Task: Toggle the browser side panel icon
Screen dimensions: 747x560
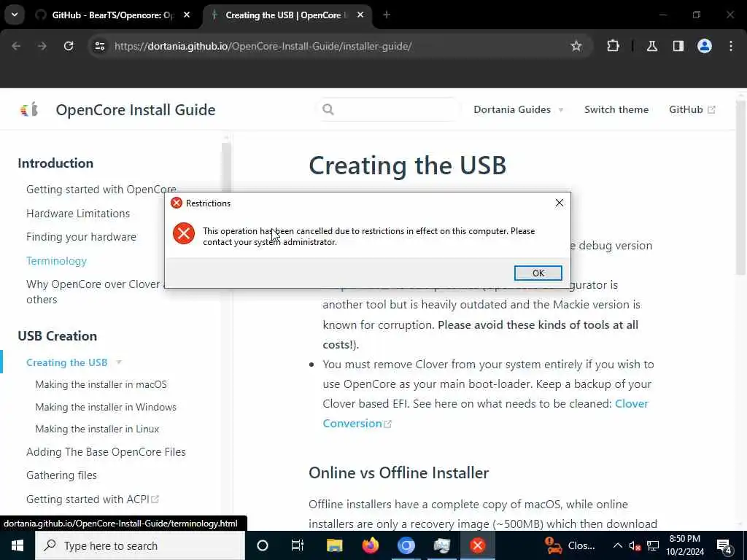Action: (x=678, y=46)
